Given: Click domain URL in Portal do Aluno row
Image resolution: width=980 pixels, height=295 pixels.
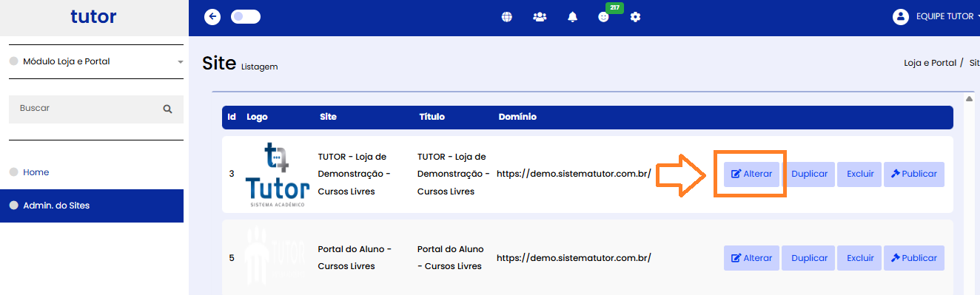Looking at the screenshot, I should 574,258.
